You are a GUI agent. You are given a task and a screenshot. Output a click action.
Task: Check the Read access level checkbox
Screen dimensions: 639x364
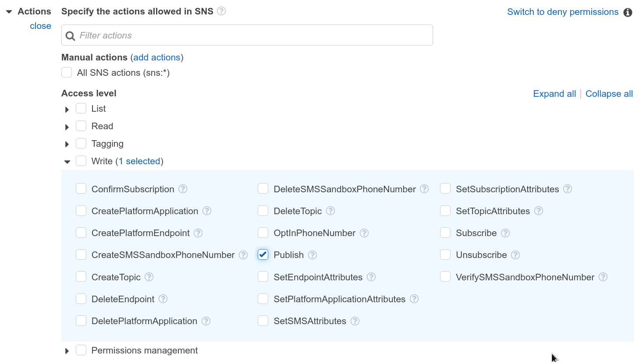(81, 126)
